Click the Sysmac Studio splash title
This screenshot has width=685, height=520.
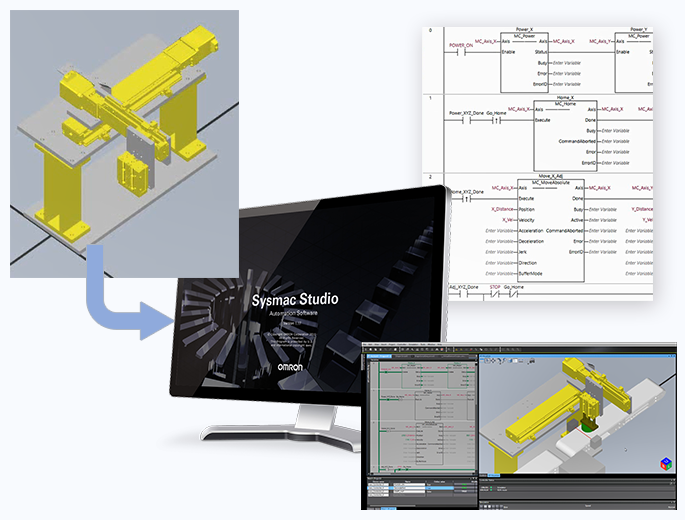(293, 298)
